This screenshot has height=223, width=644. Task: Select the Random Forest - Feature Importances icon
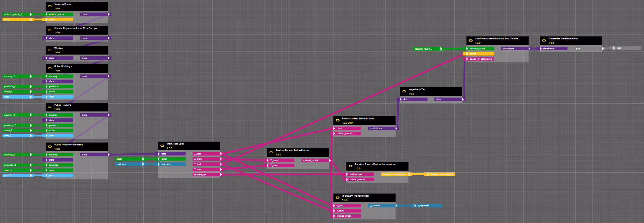(350, 166)
